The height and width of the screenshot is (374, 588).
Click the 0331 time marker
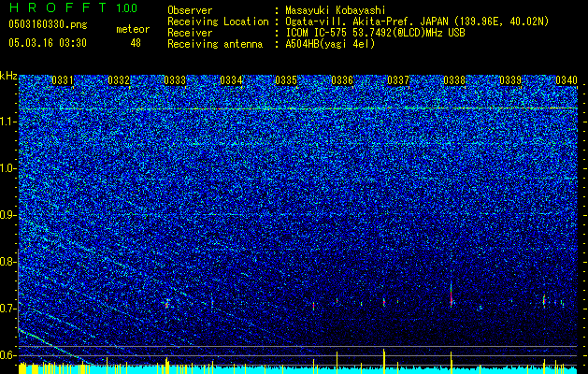click(63, 80)
